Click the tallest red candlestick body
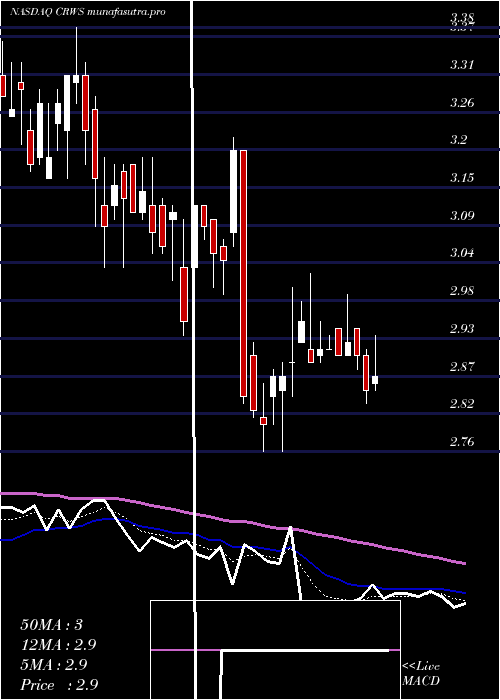 point(243,273)
